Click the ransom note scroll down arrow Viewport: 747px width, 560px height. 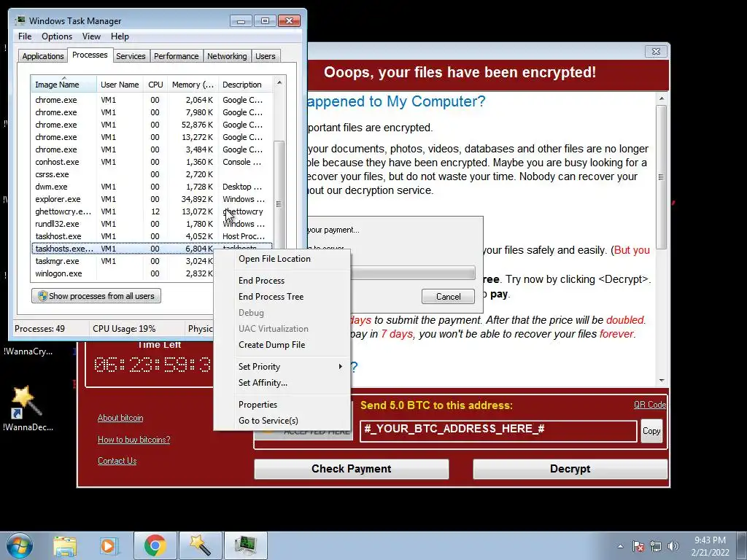pos(661,380)
